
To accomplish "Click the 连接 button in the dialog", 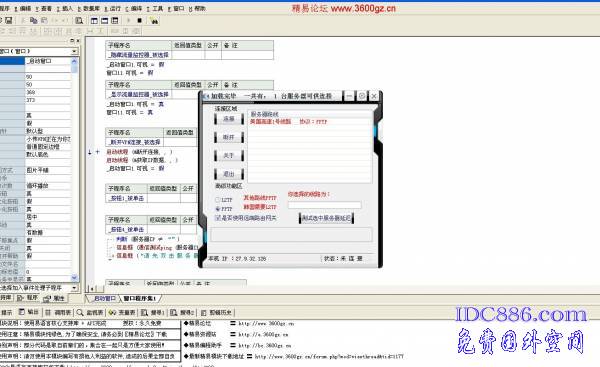I will [229, 119].
